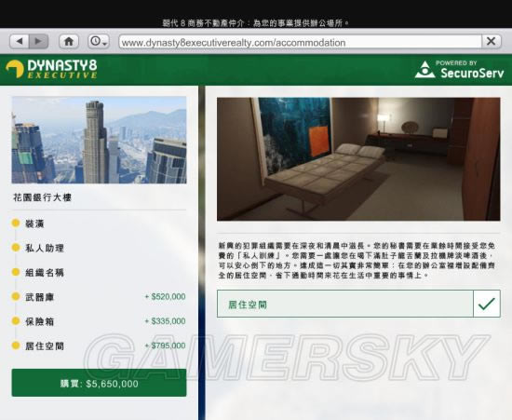512x420 pixels.
Task: Click the living quarters description paragraph
Action: point(357,261)
